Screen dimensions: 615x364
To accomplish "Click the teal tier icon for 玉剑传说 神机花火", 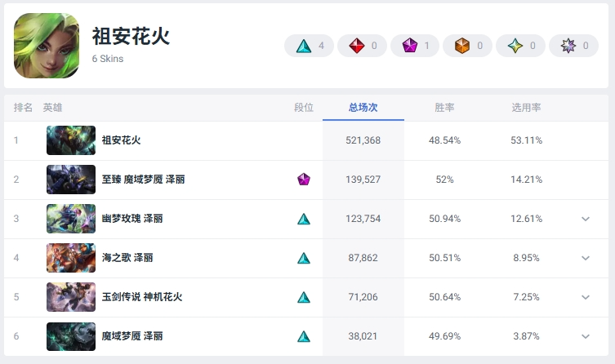I will [304, 297].
